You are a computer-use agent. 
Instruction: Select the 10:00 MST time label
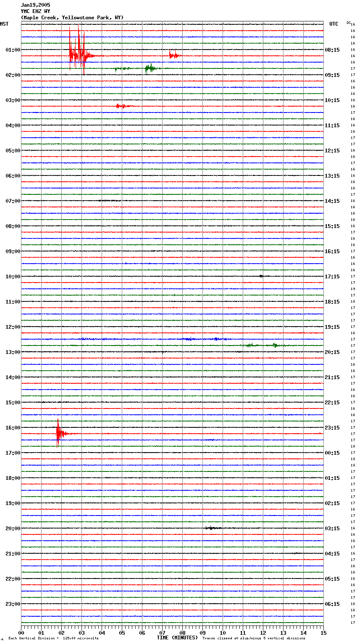13,277
